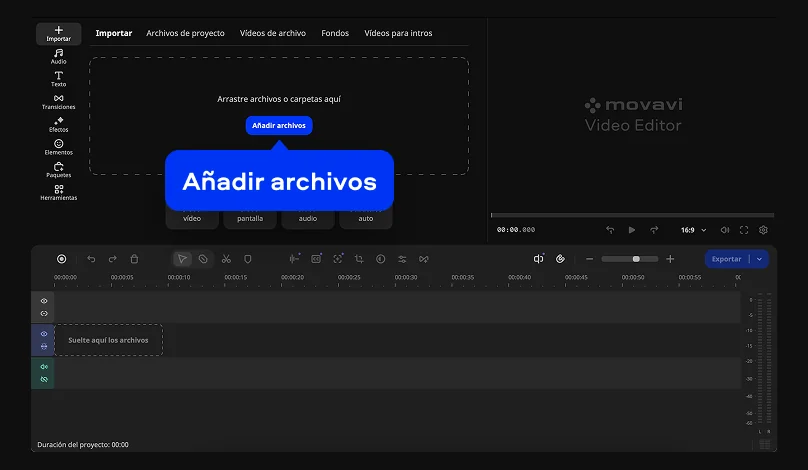Select the Texto tool in the sidebar
The height and width of the screenshot is (470, 808).
[58, 79]
